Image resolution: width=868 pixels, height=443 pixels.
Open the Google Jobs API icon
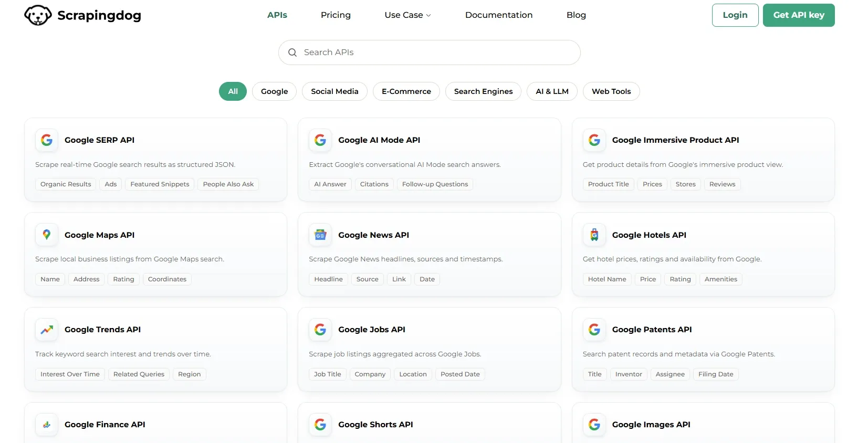tap(320, 330)
